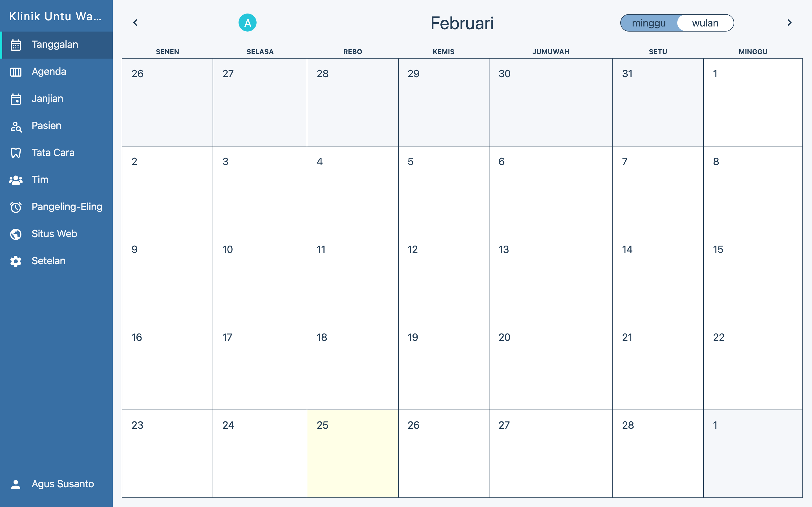Advance to next month with right chevron

click(x=789, y=23)
